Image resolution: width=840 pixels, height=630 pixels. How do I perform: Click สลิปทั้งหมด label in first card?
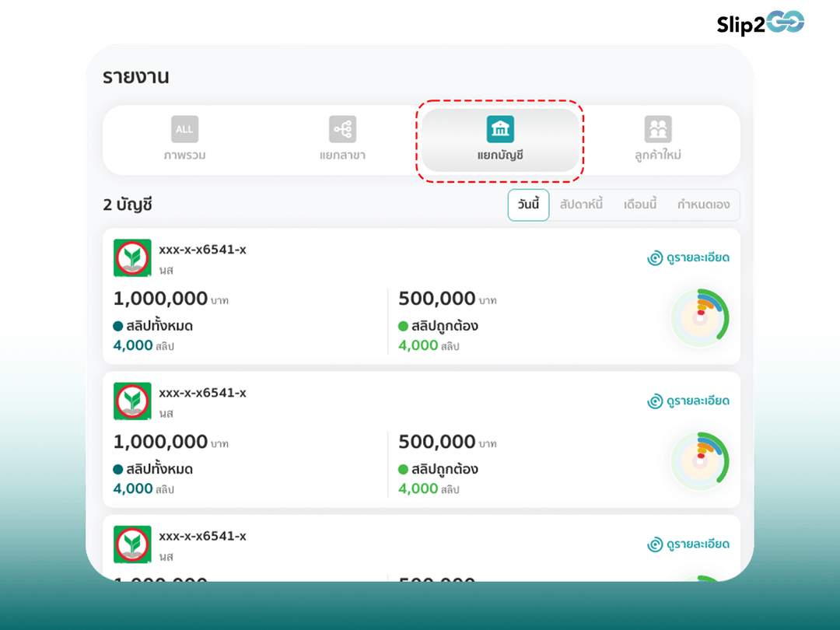pyautogui.click(x=159, y=326)
